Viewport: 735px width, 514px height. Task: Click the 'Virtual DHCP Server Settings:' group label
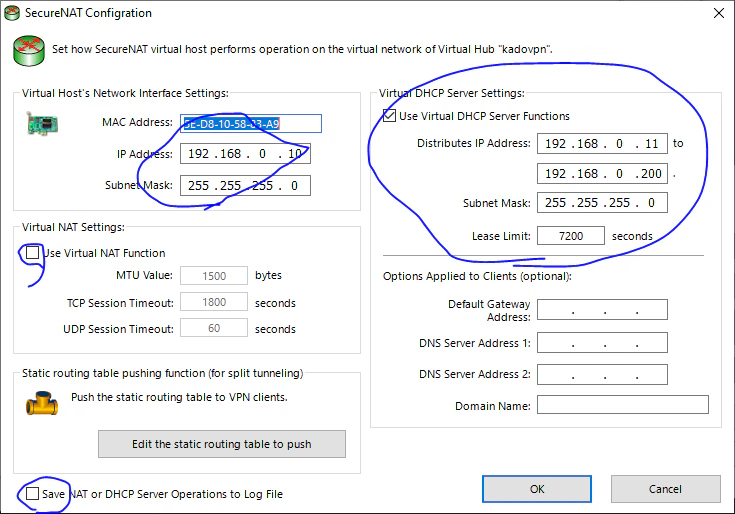pyautogui.click(x=452, y=93)
